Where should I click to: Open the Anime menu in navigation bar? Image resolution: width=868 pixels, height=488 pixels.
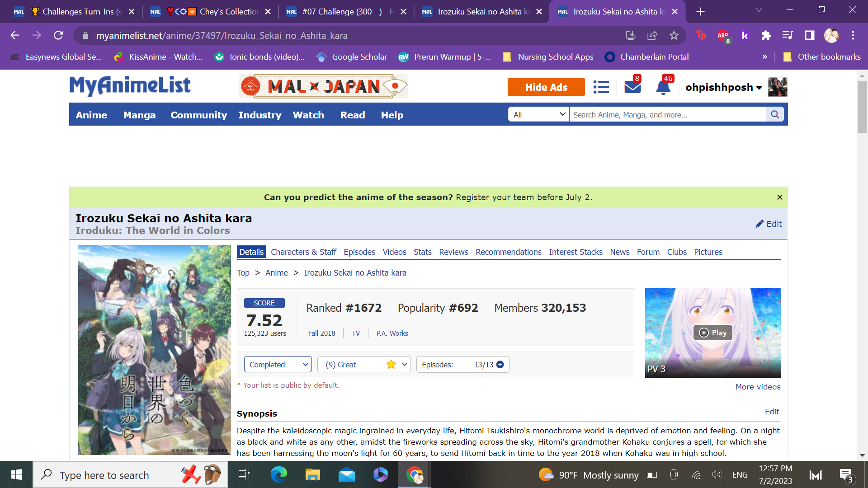[x=91, y=115]
